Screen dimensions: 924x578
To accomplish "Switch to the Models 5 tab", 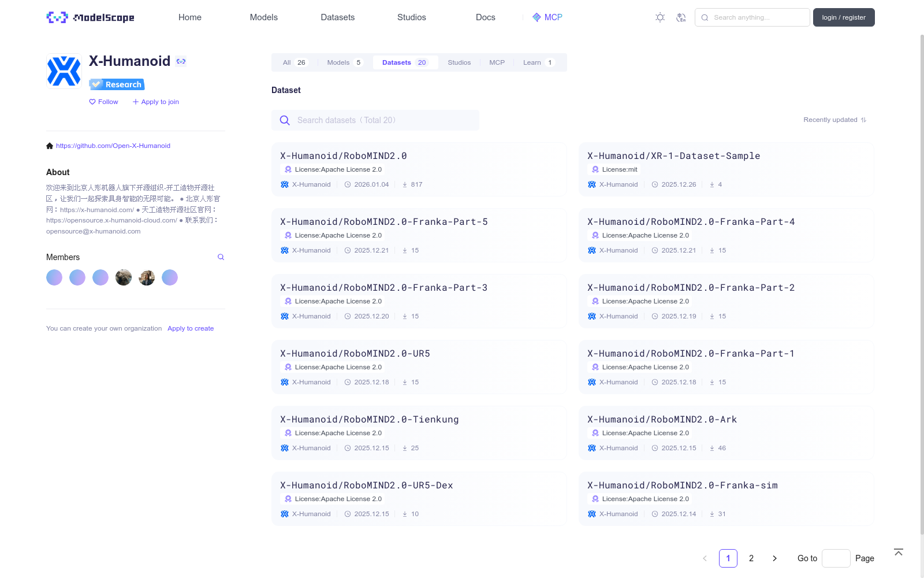I will tap(345, 62).
